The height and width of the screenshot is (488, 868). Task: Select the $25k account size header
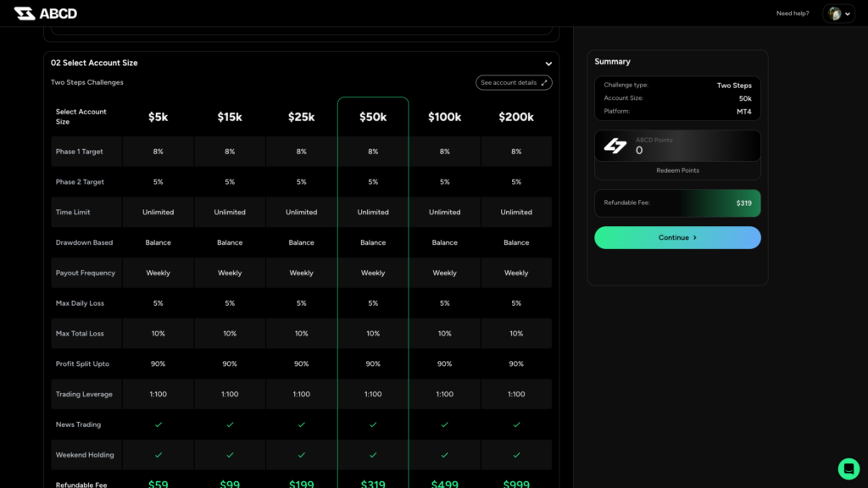302,117
